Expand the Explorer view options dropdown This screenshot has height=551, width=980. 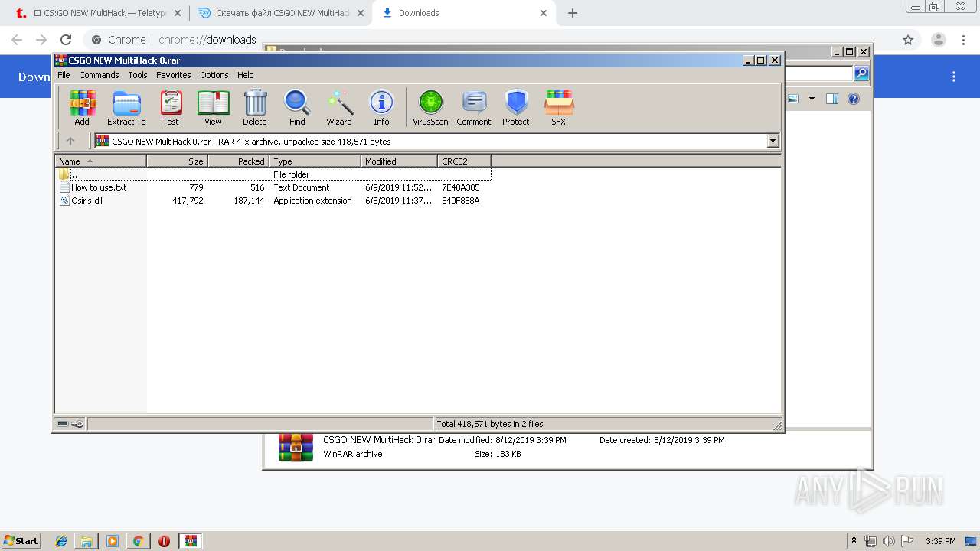tap(812, 99)
